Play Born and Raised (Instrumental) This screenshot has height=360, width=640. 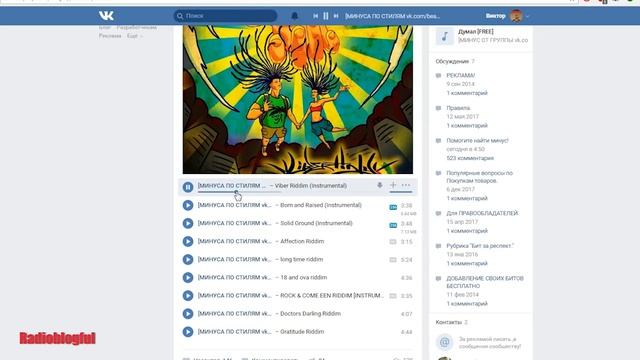tap(188, 205)
